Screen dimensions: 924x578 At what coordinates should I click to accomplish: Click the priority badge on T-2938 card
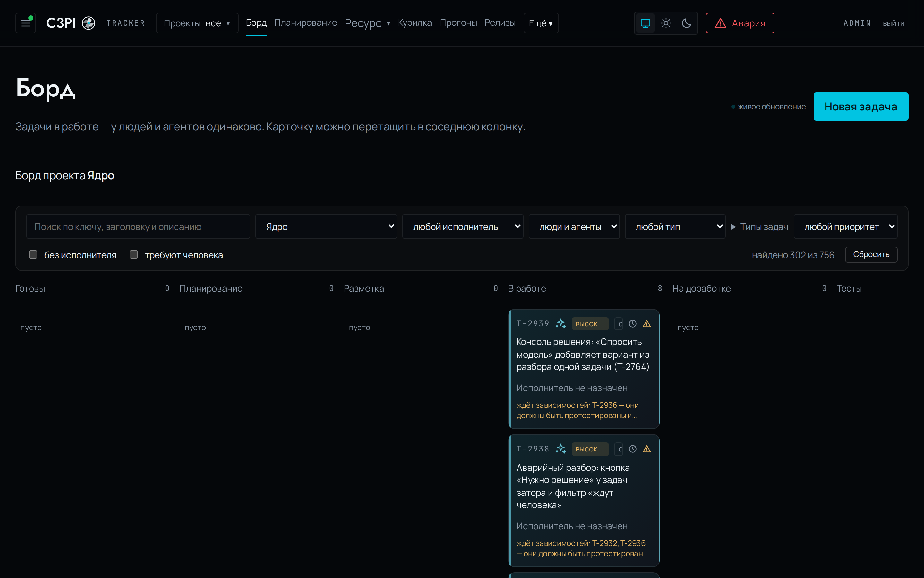coord(590,449)
